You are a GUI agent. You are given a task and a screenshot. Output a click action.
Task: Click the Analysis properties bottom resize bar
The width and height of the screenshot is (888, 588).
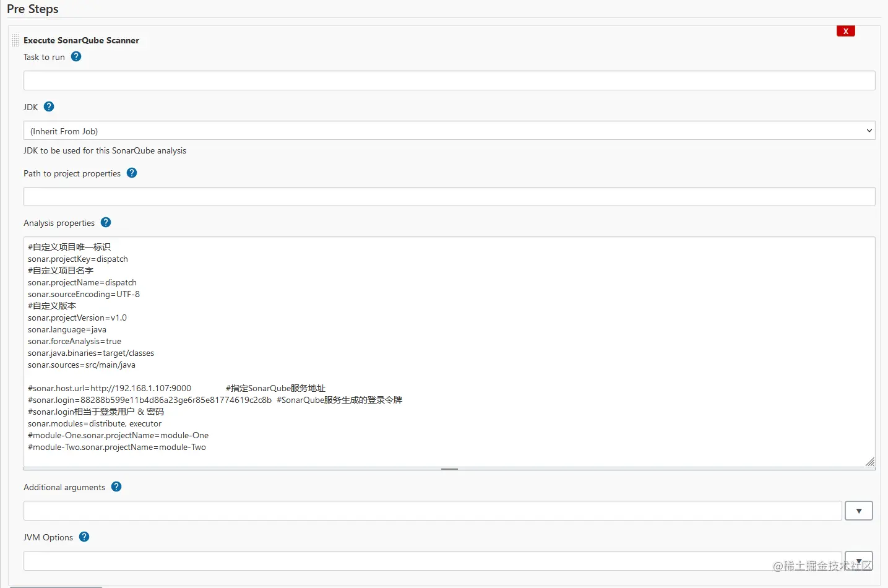(x=449, y=469)
